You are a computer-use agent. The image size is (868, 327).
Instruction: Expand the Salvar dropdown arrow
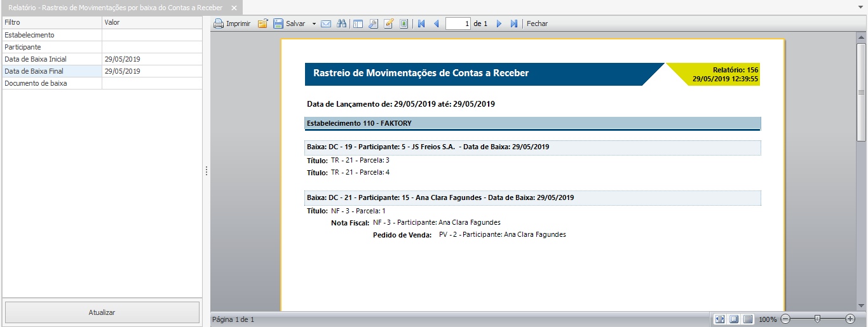click(x=314, y=23)
